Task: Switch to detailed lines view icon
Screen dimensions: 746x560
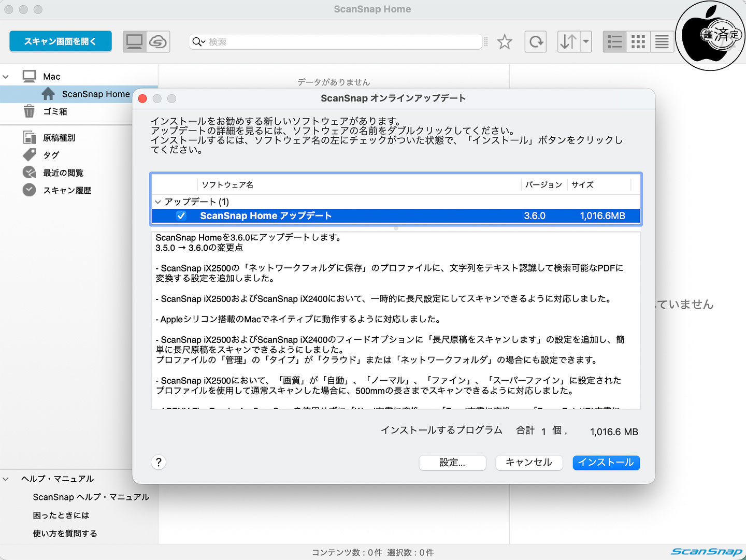Action: click(662, 42)
